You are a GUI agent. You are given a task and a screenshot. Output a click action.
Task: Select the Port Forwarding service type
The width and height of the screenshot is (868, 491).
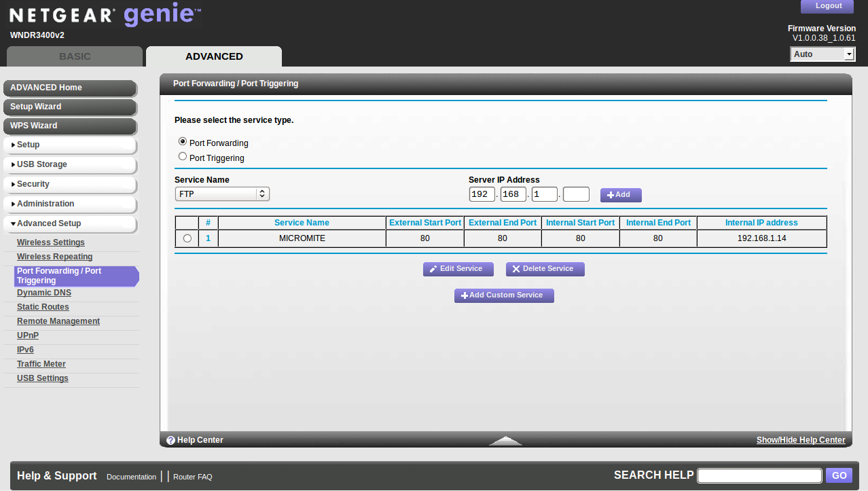tap(182, 141)
